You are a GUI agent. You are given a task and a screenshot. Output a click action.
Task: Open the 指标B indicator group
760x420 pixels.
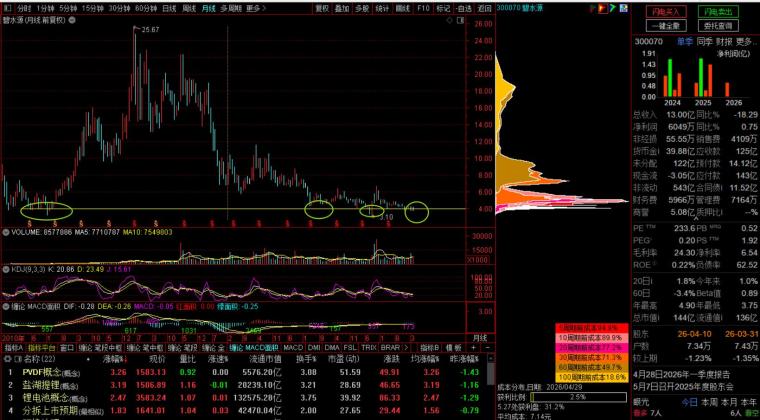pos(429,348)
